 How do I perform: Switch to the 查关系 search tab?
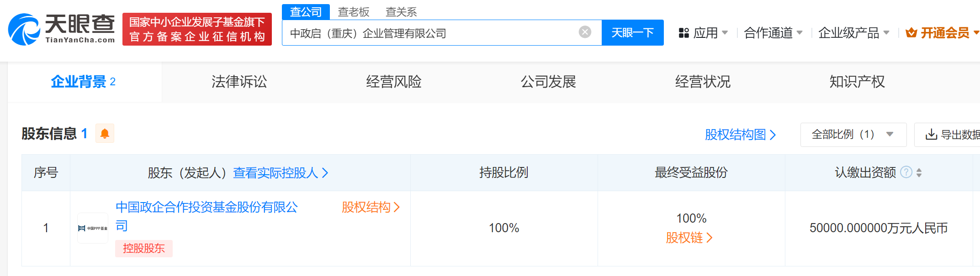tap(401, 12)
